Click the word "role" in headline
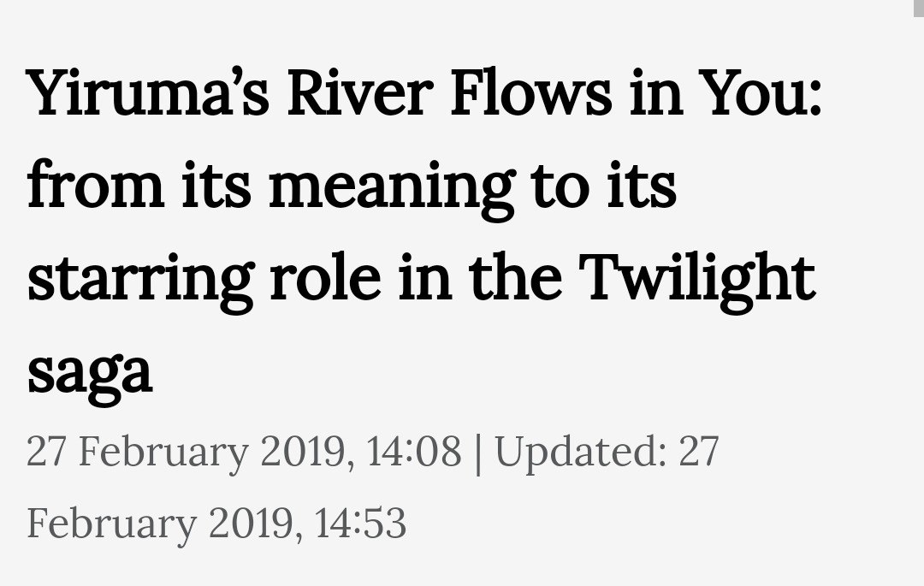Image resolution: width=924 pixels, height=586 pixels. click(x=325, y=277)
